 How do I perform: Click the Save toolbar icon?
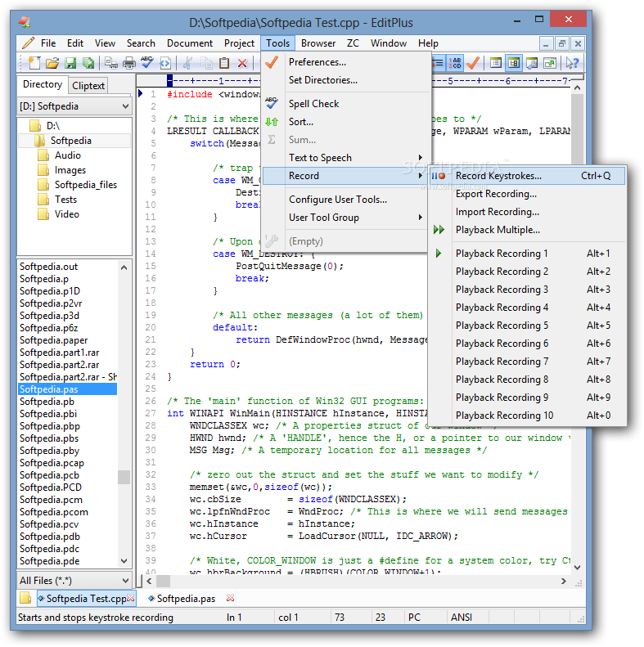coord(70,63)
